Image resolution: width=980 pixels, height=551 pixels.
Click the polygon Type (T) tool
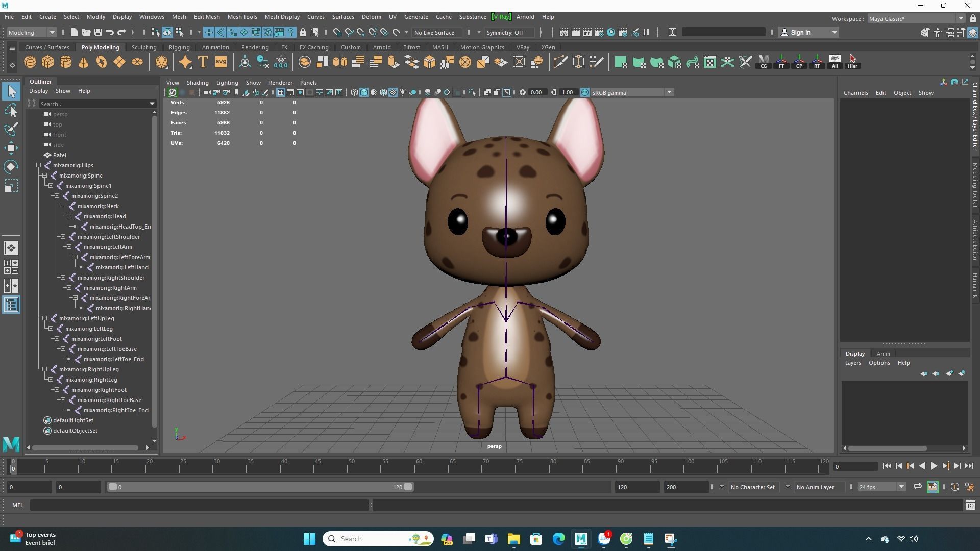tap(203, 62)
